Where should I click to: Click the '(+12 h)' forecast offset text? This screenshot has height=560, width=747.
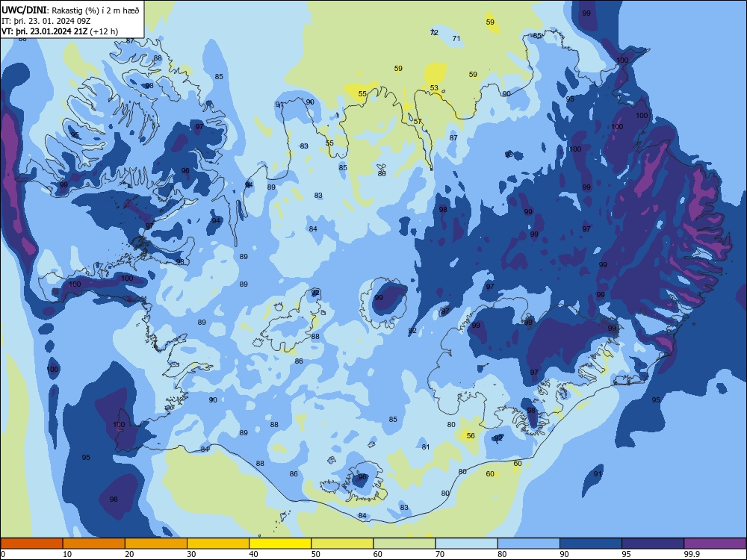point(105,31)
